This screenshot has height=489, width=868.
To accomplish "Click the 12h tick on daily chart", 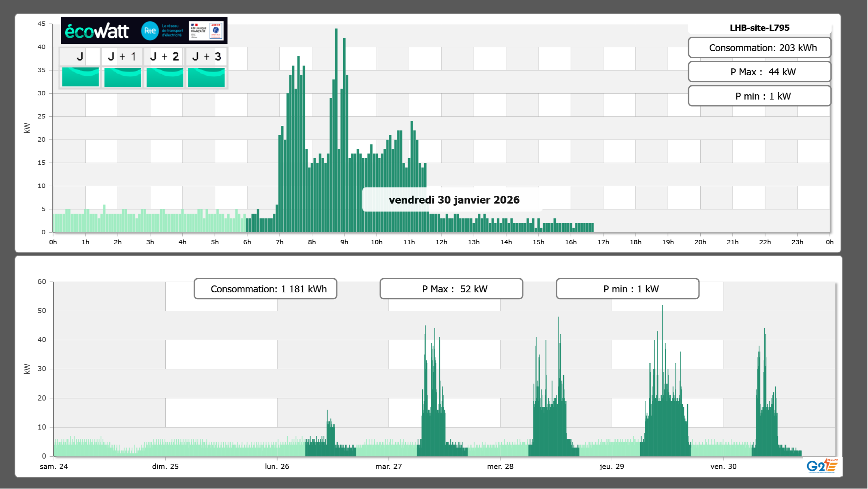I will 441,242.
